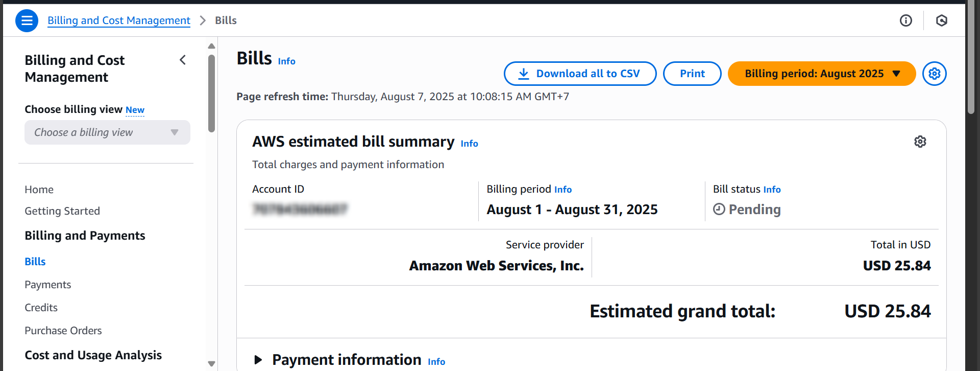980x371 pixels.
Task: Expand the Payment information section
Action: click(258, 359)
